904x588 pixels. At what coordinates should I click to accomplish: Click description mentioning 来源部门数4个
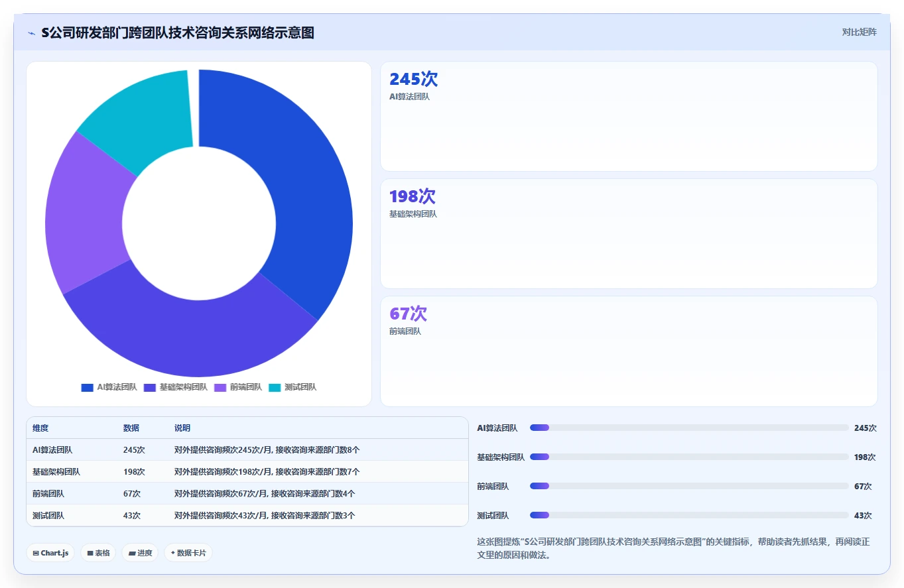(x=265, y=494)
